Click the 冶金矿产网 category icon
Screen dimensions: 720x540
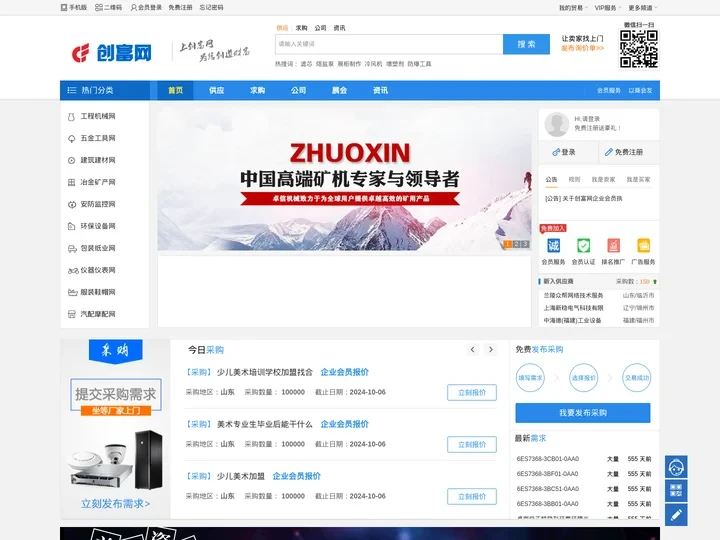(71, 183)
